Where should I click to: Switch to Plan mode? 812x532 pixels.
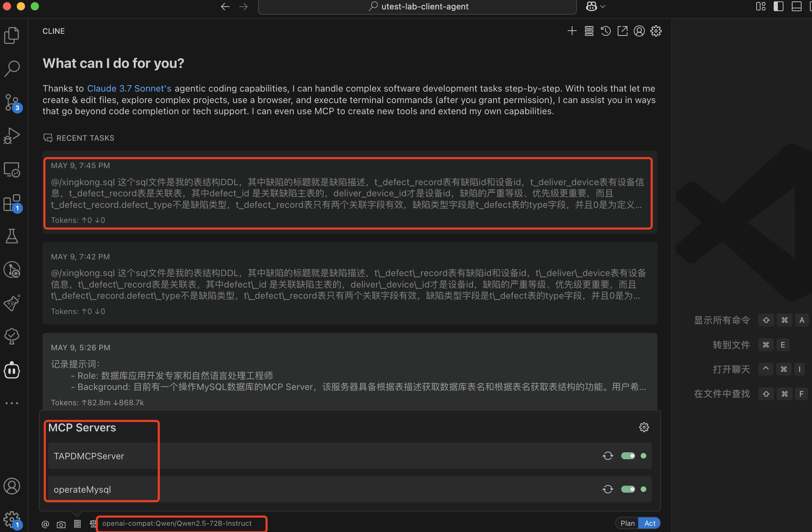(627, 523)
